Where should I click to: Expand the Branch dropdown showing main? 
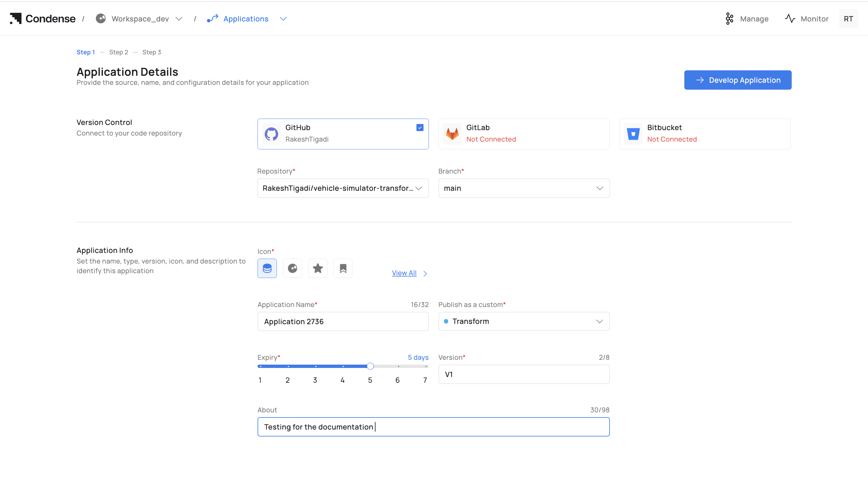(x=524, y=188)
